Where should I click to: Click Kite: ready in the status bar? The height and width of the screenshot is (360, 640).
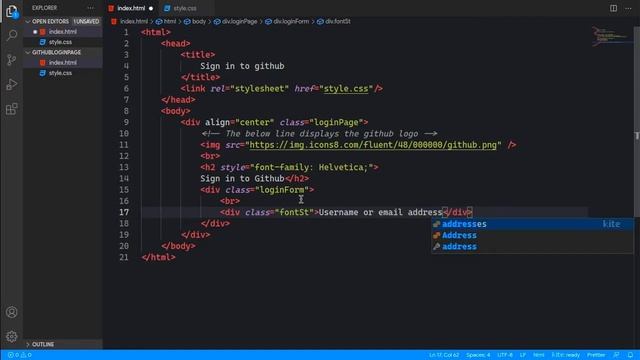point(566,355)
